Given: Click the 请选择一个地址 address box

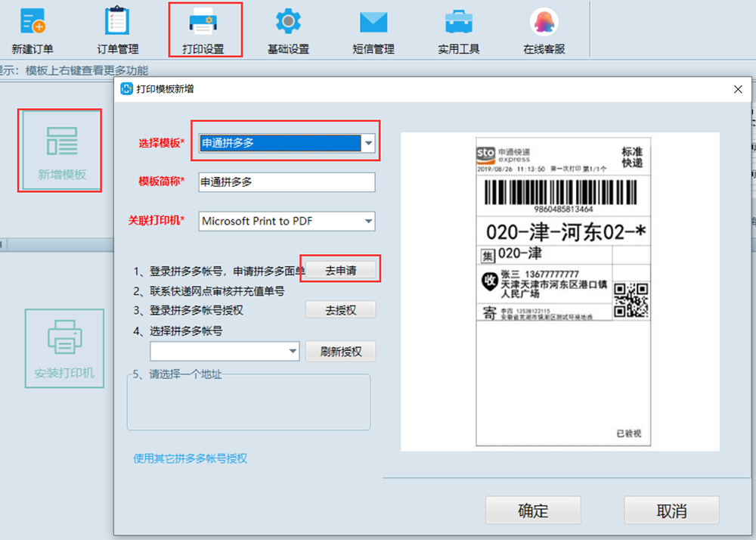Looking at the screenshot, I should pos(249,402).
